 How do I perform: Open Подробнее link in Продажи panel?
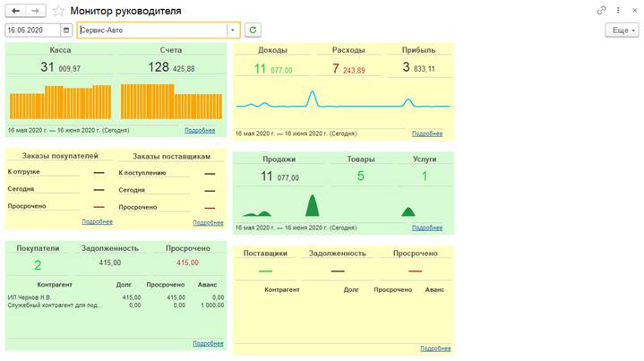426,224
